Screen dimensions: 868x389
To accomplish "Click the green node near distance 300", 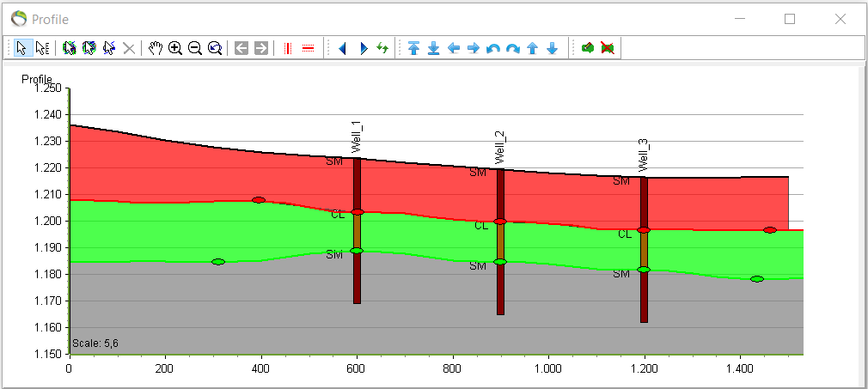I will [218, 262].
